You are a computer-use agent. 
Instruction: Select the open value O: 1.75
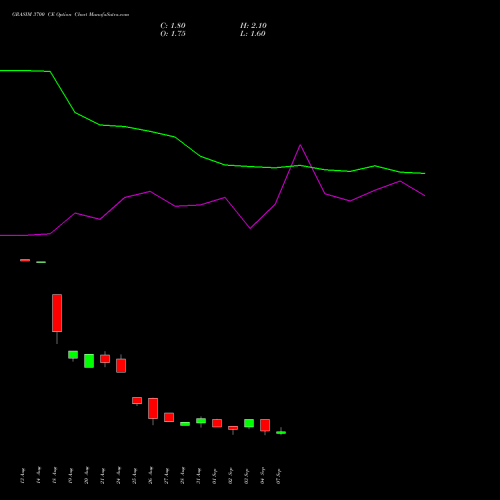(173, 34)
